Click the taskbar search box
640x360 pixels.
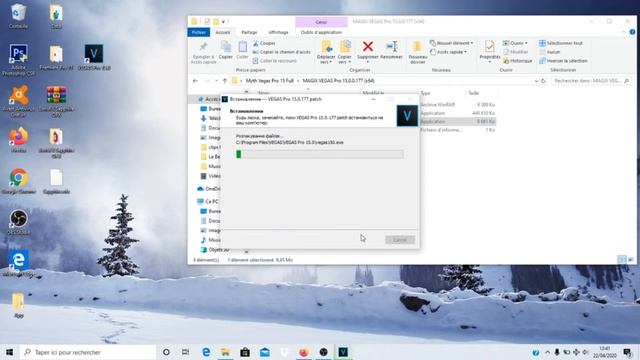point(88,352)
